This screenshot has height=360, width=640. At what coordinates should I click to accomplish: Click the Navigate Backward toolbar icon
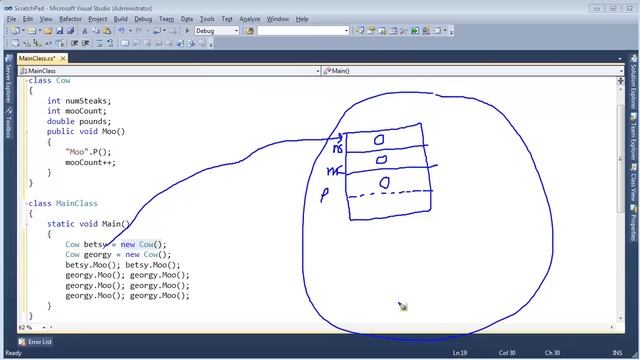tap(157, 31)
